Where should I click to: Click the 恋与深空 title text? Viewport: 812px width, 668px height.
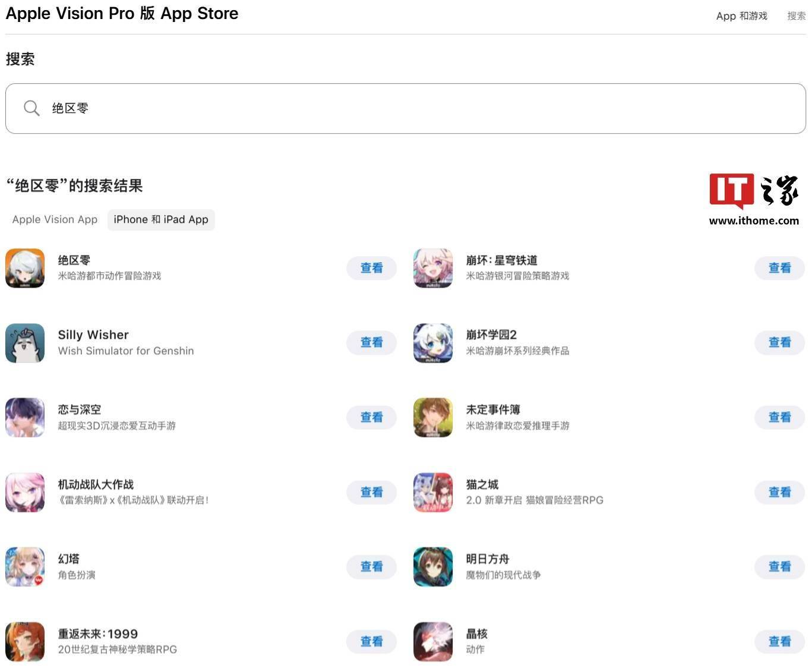click(x=80, y=409)
